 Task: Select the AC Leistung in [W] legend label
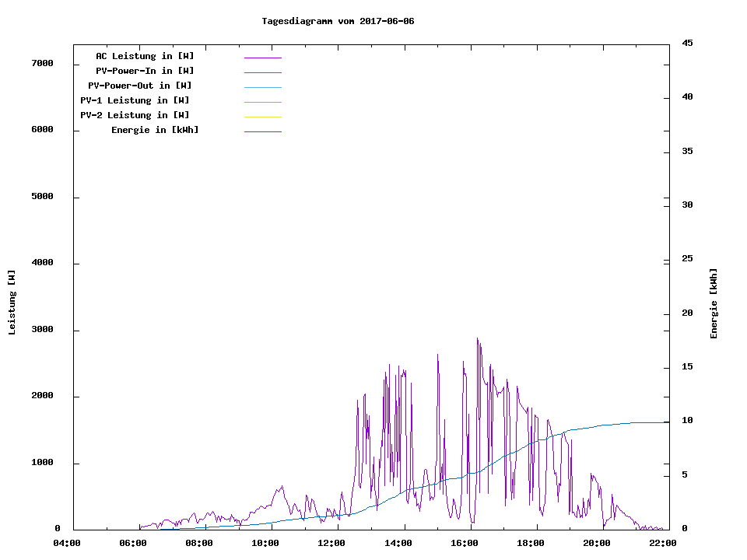tap(145, 56)
